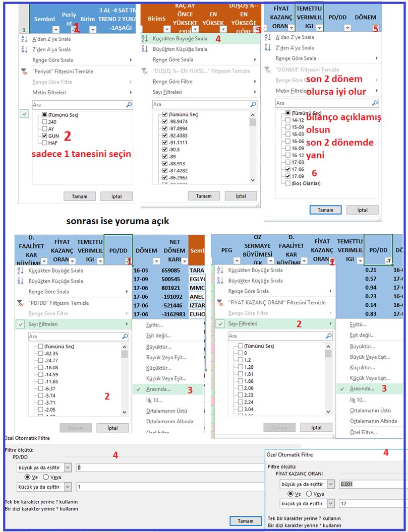408x532 pixels.
Task: Click ascending sort icon in DÜŞÜŞ menu
Action: click(144, 38)
